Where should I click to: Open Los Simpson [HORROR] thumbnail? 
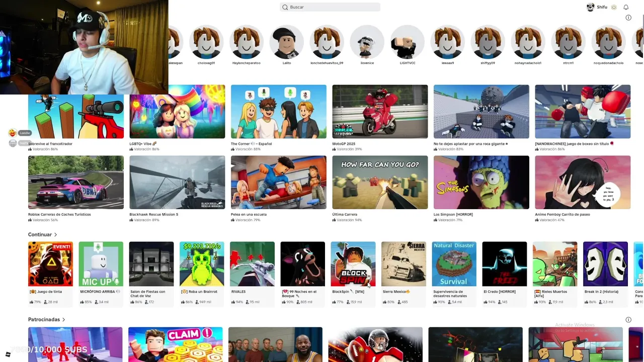[x=481, y=183]
